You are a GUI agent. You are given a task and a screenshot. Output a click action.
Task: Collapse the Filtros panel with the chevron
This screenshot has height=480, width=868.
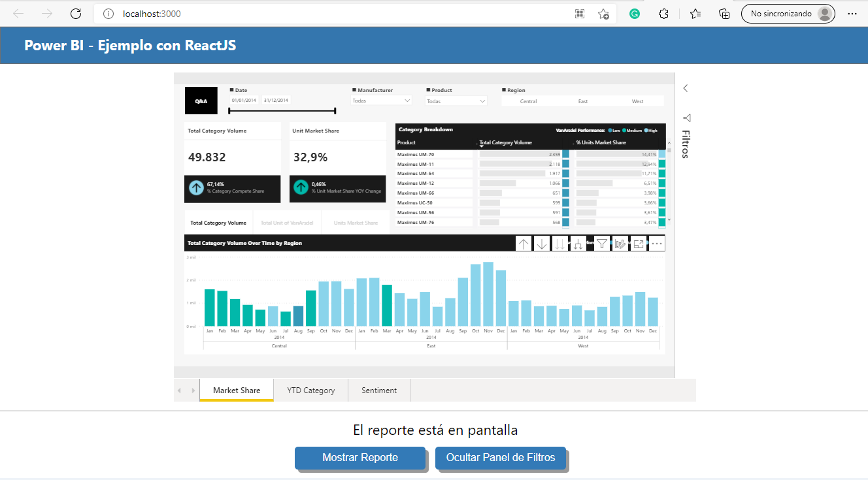685,88
